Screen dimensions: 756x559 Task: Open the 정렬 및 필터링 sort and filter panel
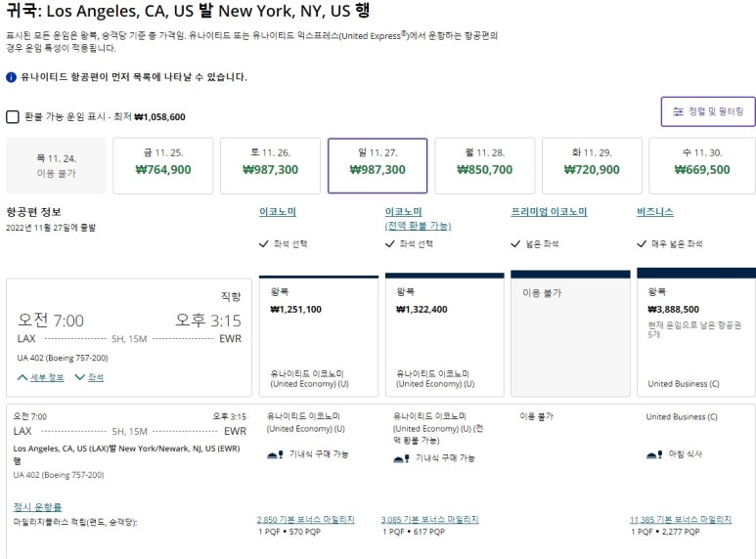[x=708, y=111]
